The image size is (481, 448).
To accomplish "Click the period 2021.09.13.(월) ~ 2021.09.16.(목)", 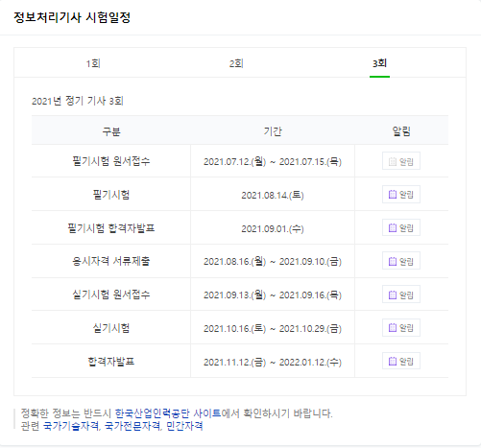I will click(x=273, y=295).
